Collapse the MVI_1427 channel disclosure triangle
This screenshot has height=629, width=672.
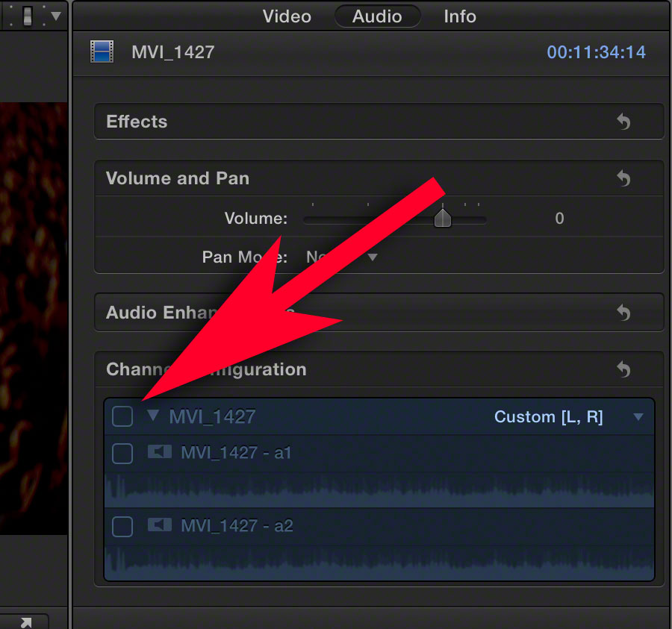pos(153,416)
